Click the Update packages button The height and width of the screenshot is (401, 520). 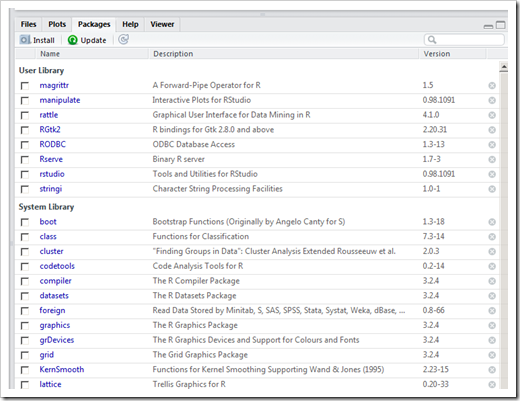point(87,40)
